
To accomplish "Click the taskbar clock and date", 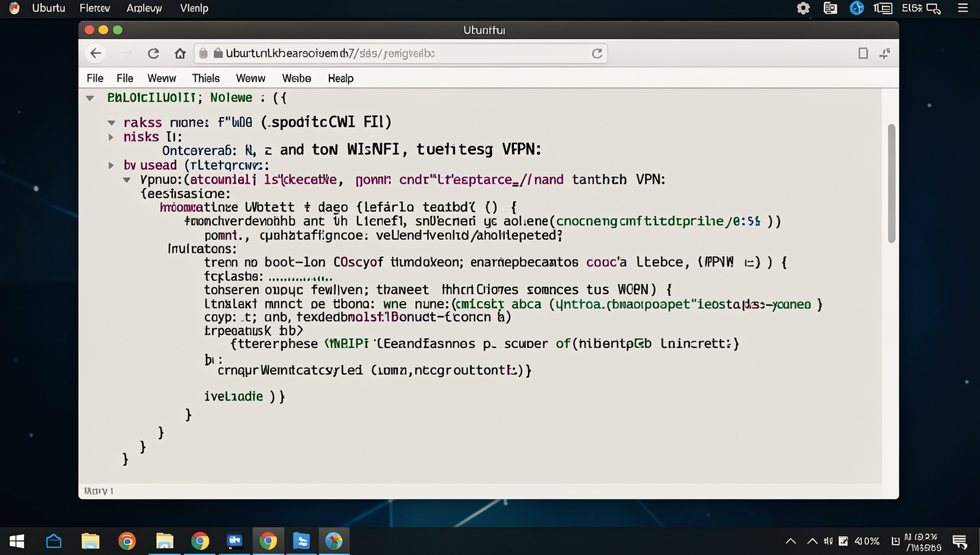I will [x=923, y=542].
